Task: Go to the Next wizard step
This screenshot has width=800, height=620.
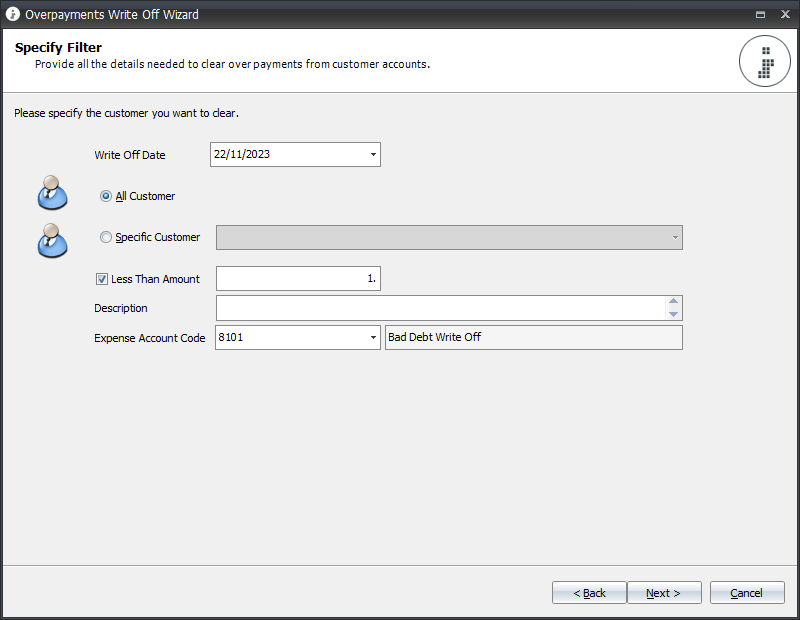Action: 664,593
